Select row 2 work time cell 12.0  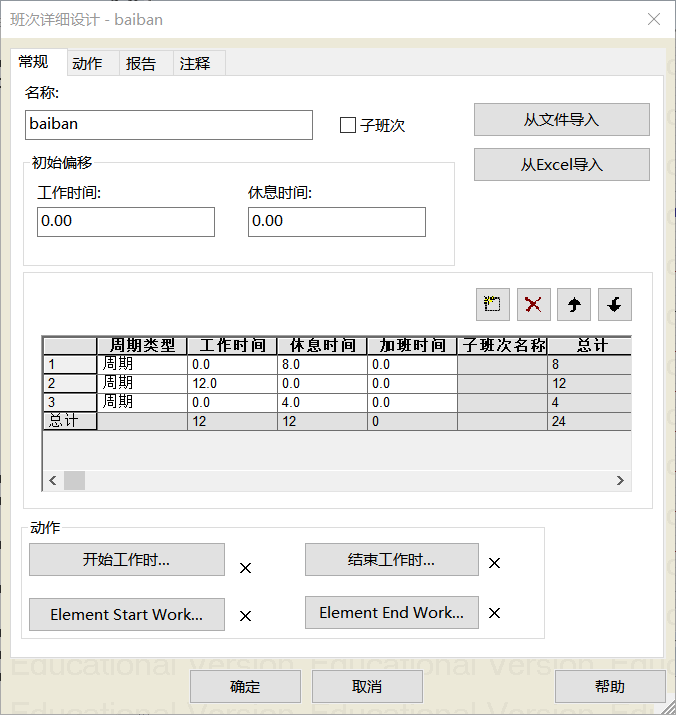tap(231, 383)
